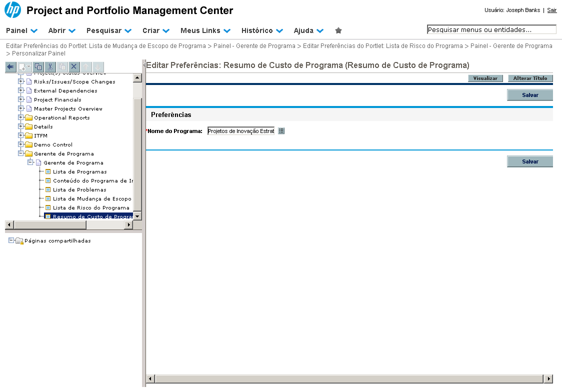Open the Painel menu
562x392 pixels.
(x=21, y=30)
